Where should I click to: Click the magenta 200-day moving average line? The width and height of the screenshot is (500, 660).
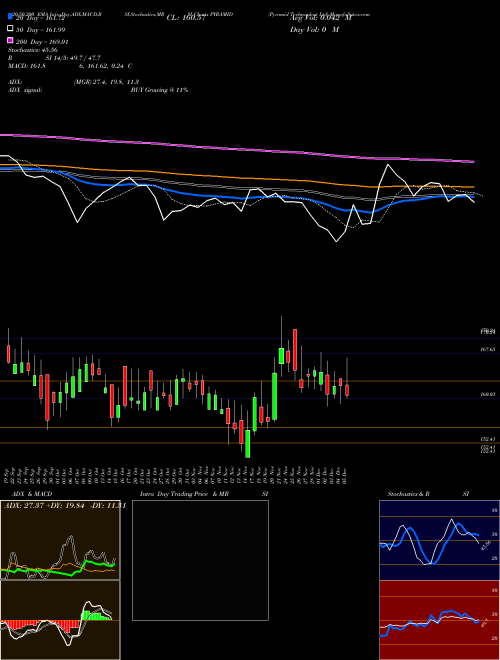[x=236, y=148]
